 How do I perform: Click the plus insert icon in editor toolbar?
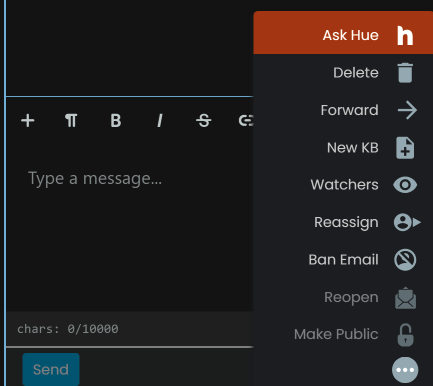[28, 120]
